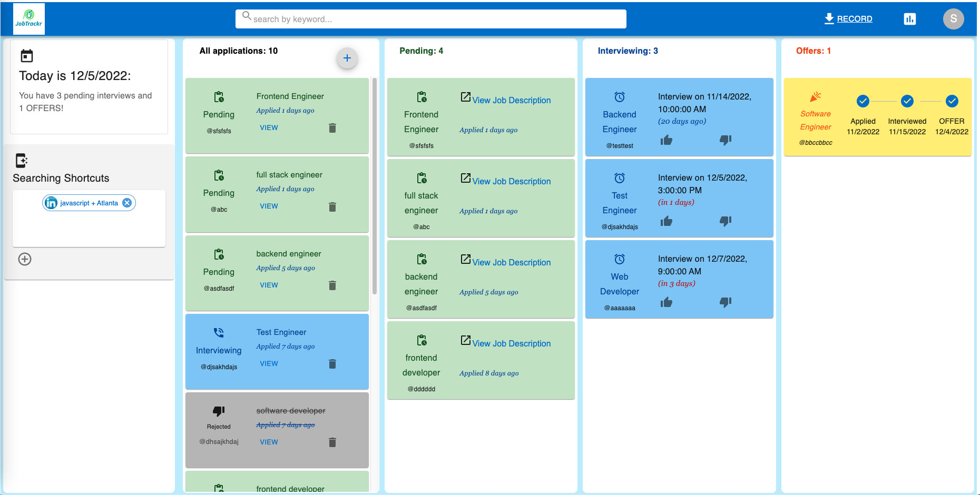Thumbs down the Web Developer interview on 12/7
Screen dimensions: 980x495
[x=726, y=302]
